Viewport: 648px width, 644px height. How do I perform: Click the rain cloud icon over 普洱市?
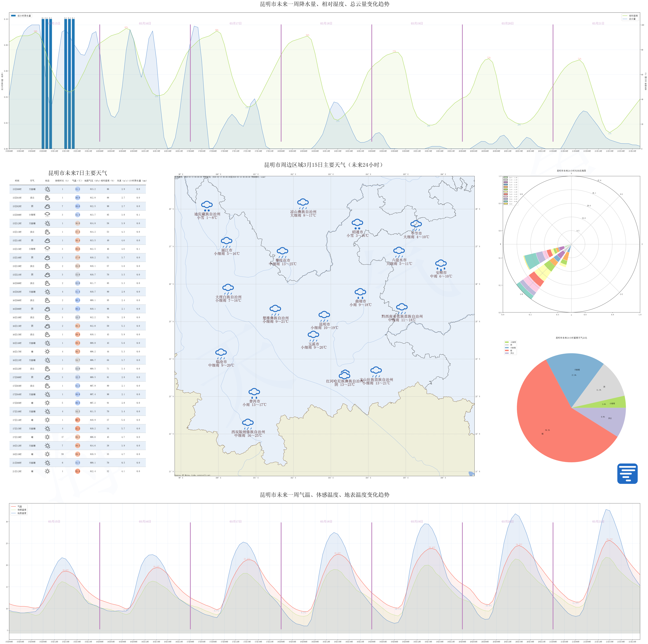point(254,393)
